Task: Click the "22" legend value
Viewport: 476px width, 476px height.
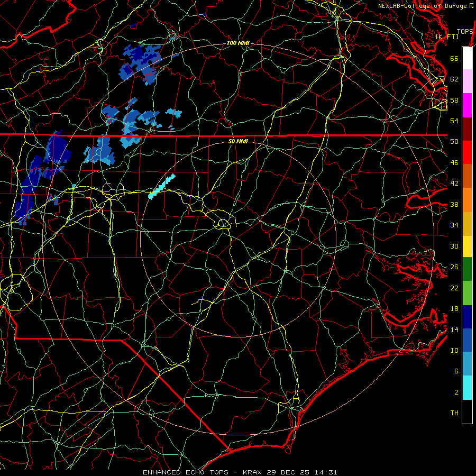Action: coord(454,288)
